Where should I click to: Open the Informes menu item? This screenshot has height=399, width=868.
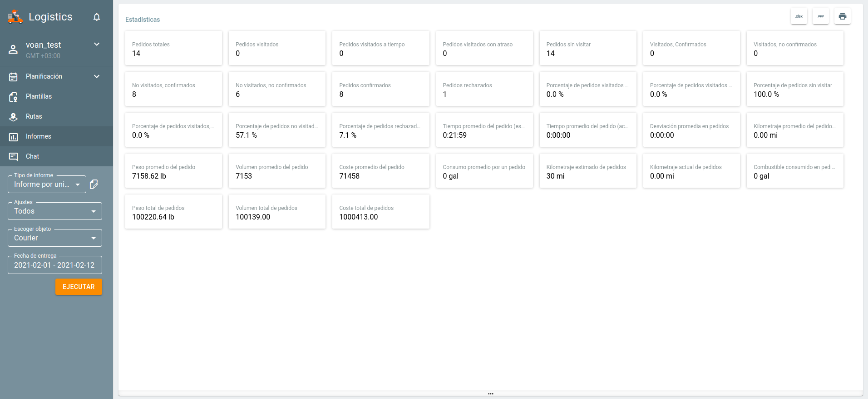(39, 136)
